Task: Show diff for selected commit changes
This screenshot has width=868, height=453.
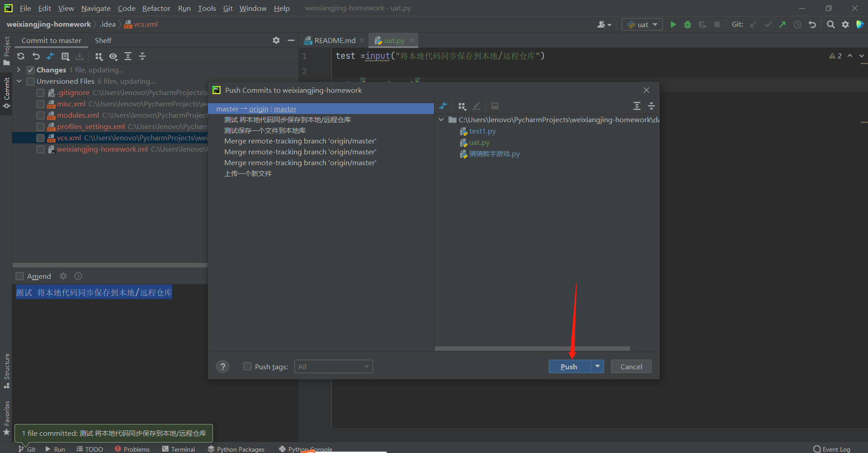Action: [x=50, y=56]
